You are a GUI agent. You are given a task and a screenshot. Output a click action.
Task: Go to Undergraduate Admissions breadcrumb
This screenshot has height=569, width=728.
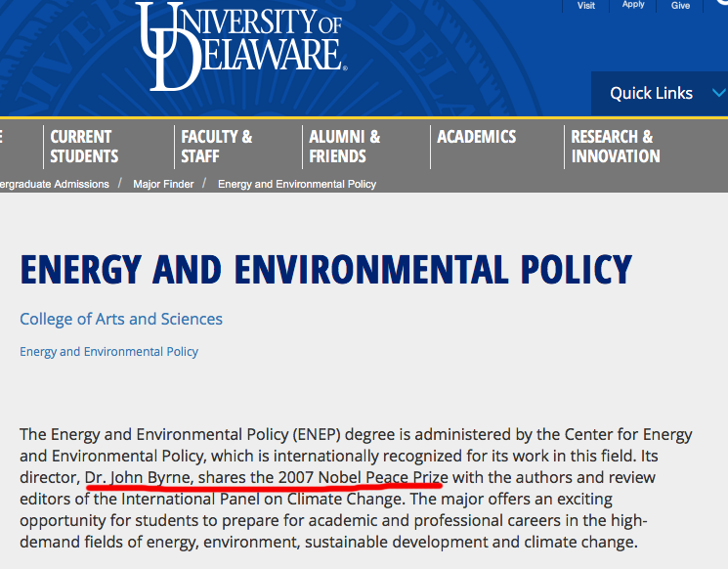pos(55,185)
